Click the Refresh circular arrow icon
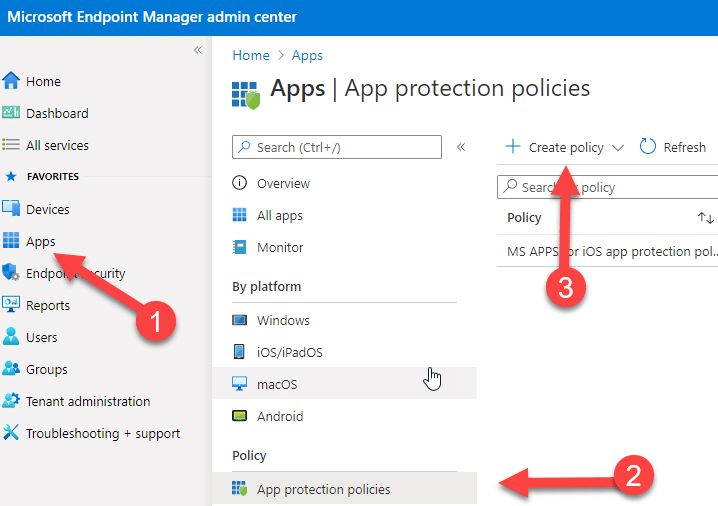 click(x=648, y=147)
